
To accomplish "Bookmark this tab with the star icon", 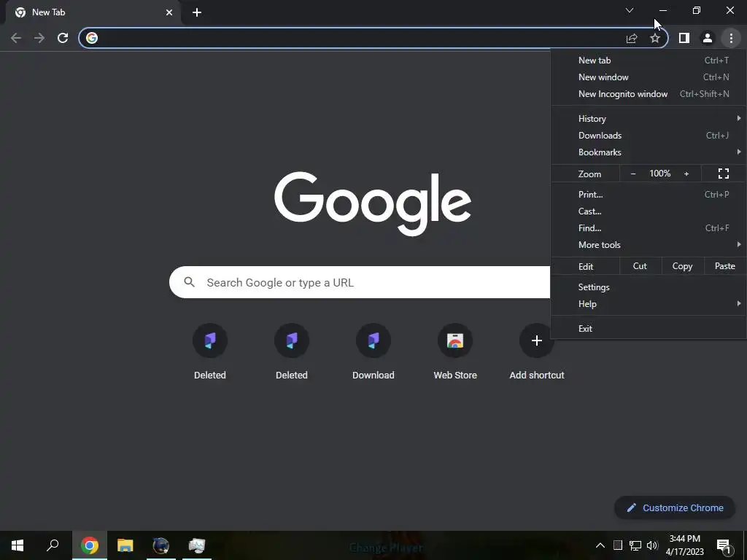I will (x=655, y=38).
